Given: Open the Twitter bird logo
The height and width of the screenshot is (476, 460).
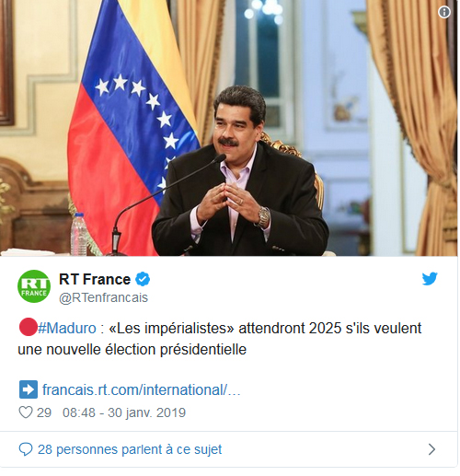Looking at the screenshot, I should (x=430, y=279).
